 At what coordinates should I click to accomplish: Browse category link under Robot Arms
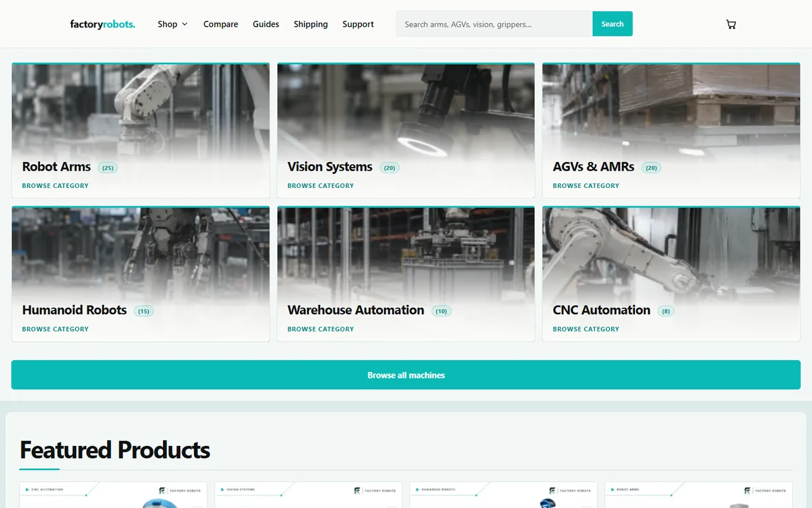pyautogui.click(x=55, y=185)
